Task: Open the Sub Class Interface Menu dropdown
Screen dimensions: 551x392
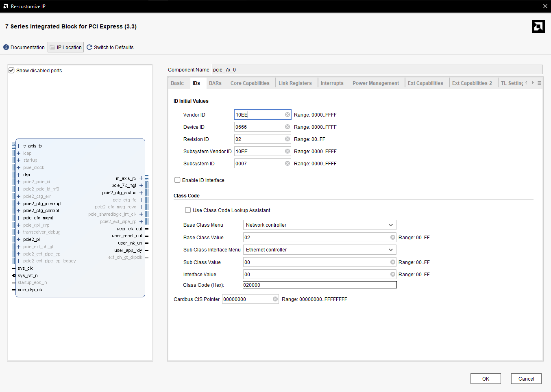Action: click(x=390, y=250)
